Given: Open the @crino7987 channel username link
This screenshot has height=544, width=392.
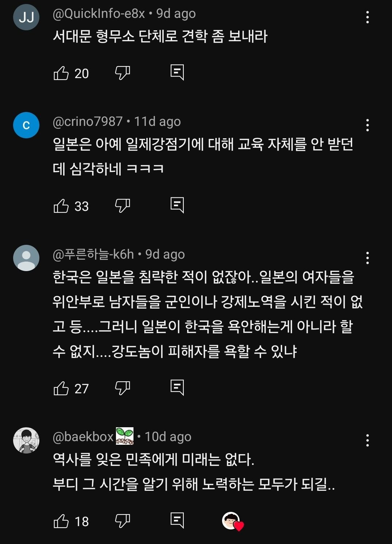Looking at the screenshot, I should (x=88, y=121).
